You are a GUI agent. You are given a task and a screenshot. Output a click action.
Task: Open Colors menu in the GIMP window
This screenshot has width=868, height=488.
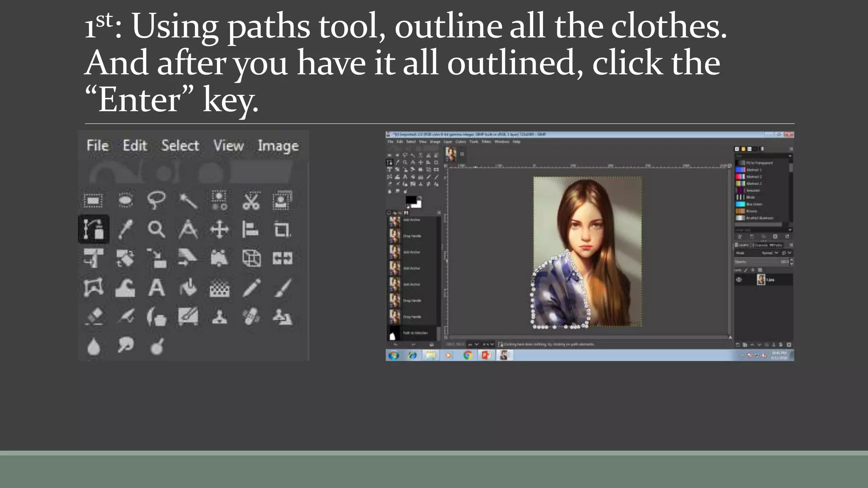pos(461,141)
